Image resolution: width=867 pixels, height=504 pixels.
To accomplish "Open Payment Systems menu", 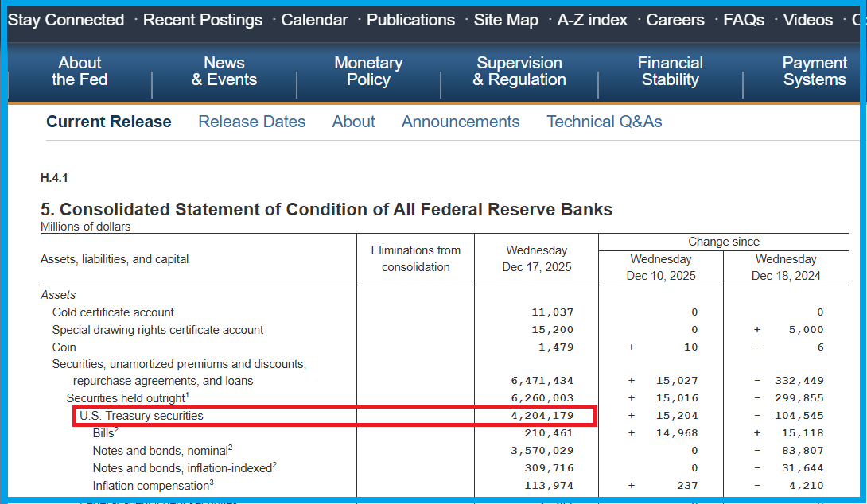I will coord(815,72).
